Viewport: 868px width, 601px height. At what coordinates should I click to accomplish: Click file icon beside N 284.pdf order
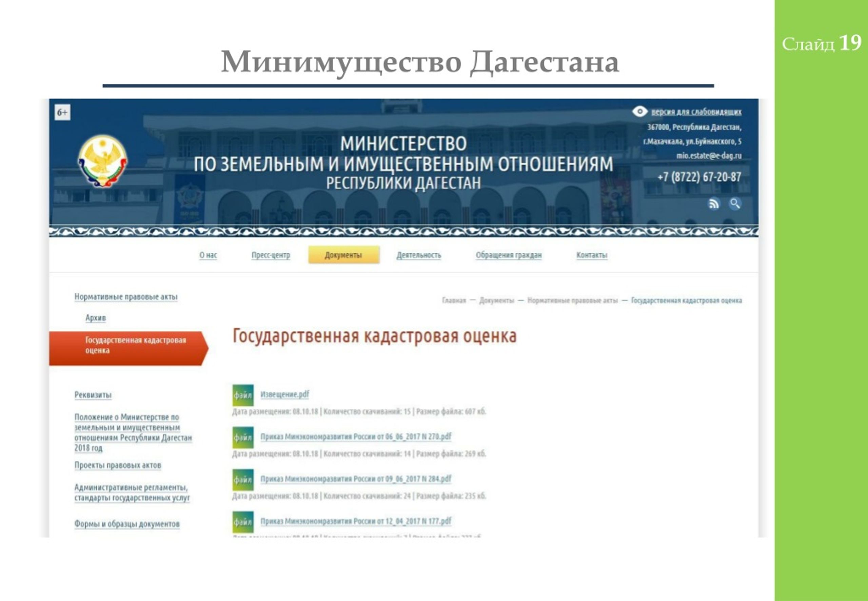[x=243, y=479]
